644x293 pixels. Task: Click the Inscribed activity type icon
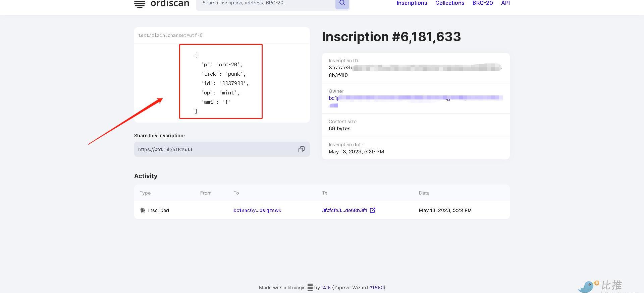click(x=143, y=211)
